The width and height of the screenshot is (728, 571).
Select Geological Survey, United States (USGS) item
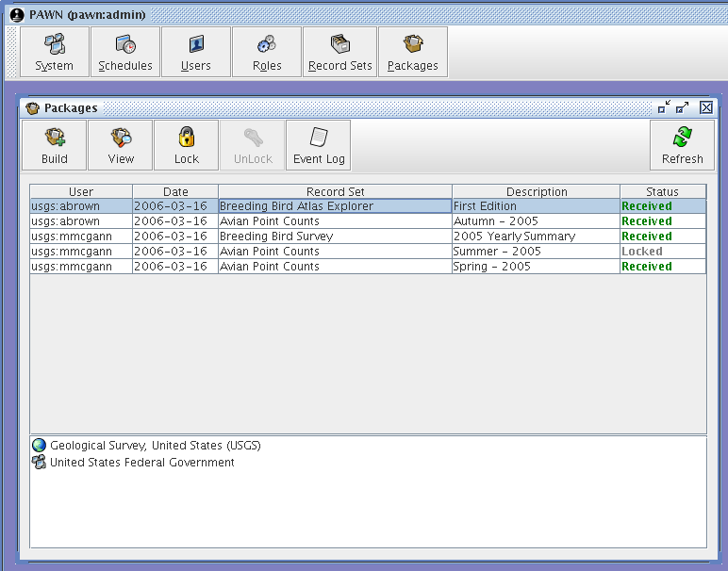click(x=155, y=446)
